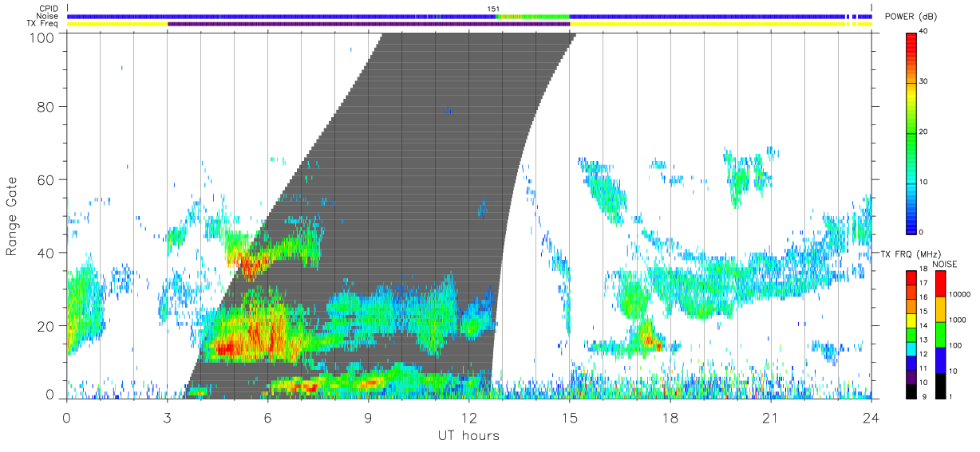Click the x-axis tick label '24'
Viewport: 980px width, 452px height.
(x=871, y=418)
